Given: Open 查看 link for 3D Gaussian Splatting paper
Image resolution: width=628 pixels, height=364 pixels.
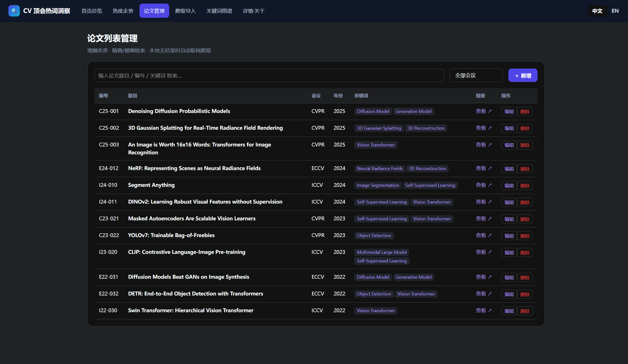Looking at the screenshot, I should (484, 128).
